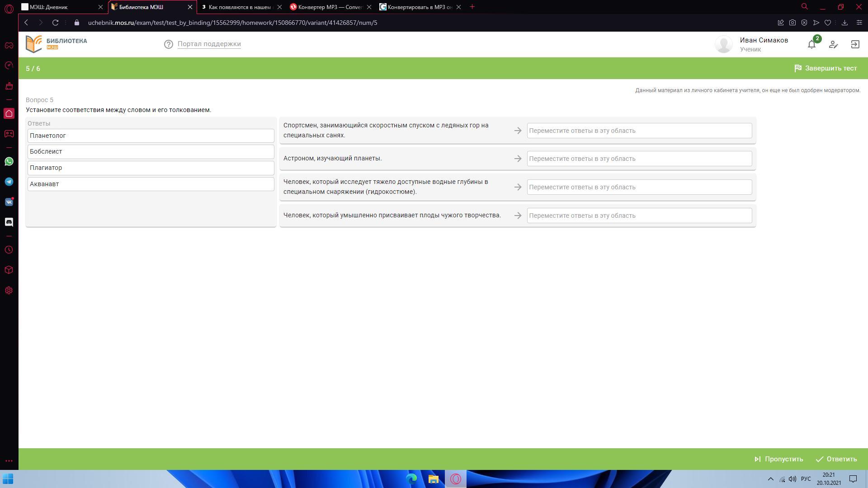Add page to bookmarks heart icon
The image size is (868, 488).
click(828, 23)
